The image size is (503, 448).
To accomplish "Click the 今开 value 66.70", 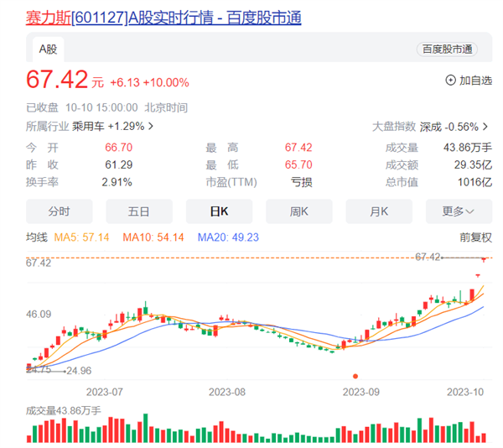I will (119, 148).
